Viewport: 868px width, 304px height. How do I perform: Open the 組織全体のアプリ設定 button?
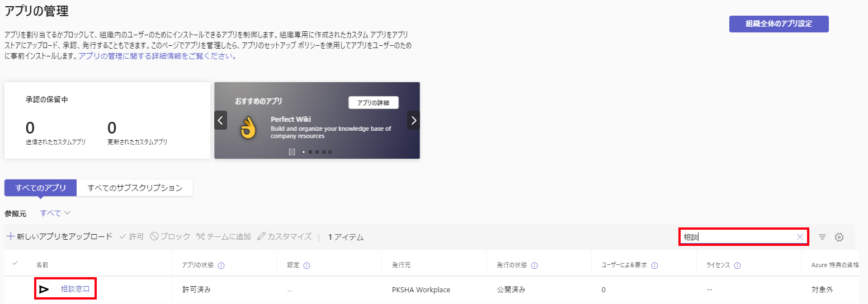pyautogui.click(x=779, y=24)
